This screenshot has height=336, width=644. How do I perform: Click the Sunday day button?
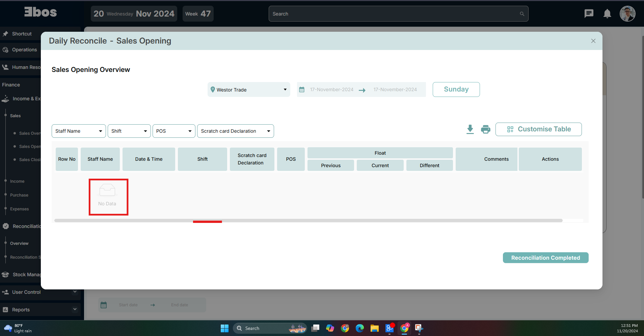456,89
